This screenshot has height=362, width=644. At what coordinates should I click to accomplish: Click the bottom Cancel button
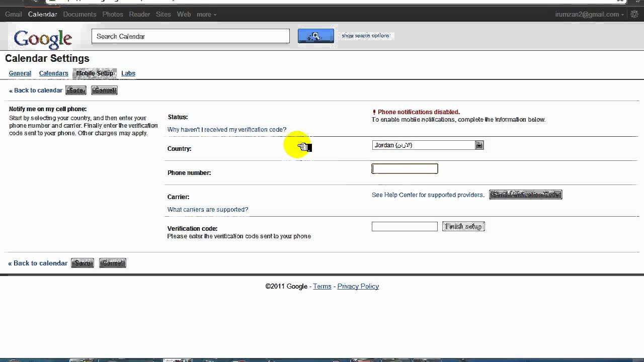113,263
